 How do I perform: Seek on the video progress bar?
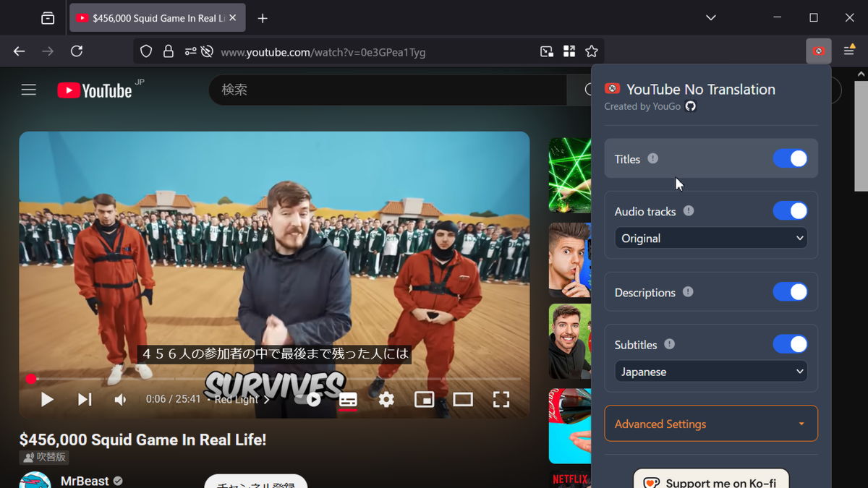click(x=275, y=379)
